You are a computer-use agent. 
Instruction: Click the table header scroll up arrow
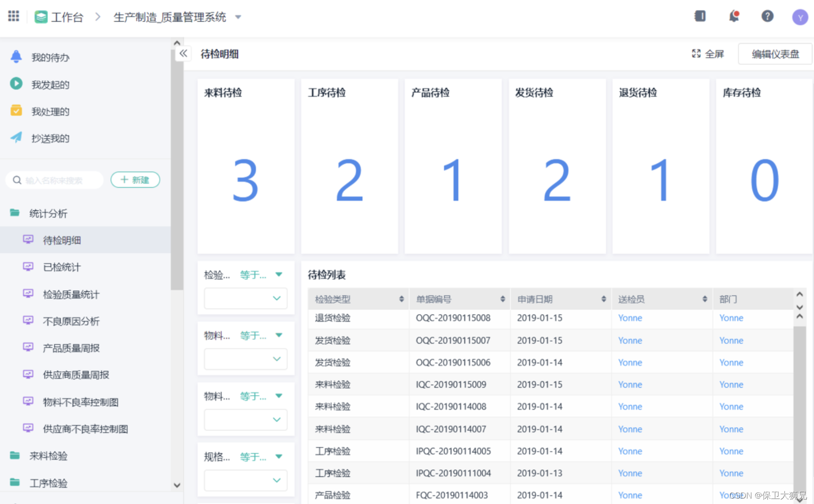tap(800, 294)
